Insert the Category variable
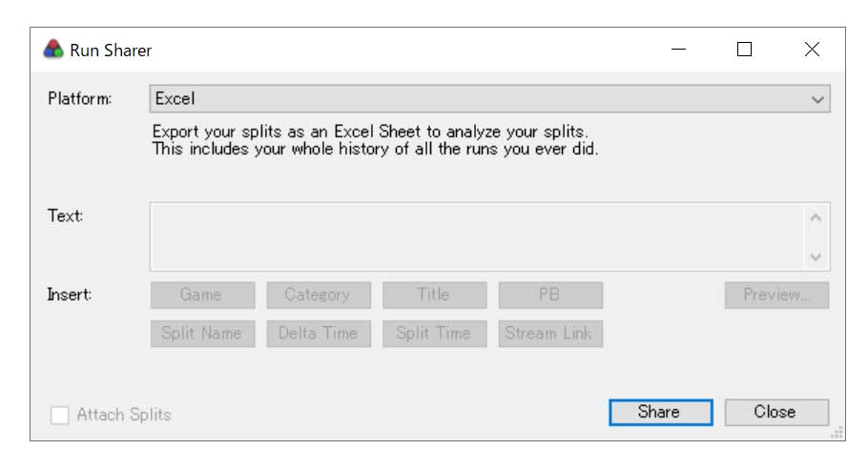 pos(319,296)
